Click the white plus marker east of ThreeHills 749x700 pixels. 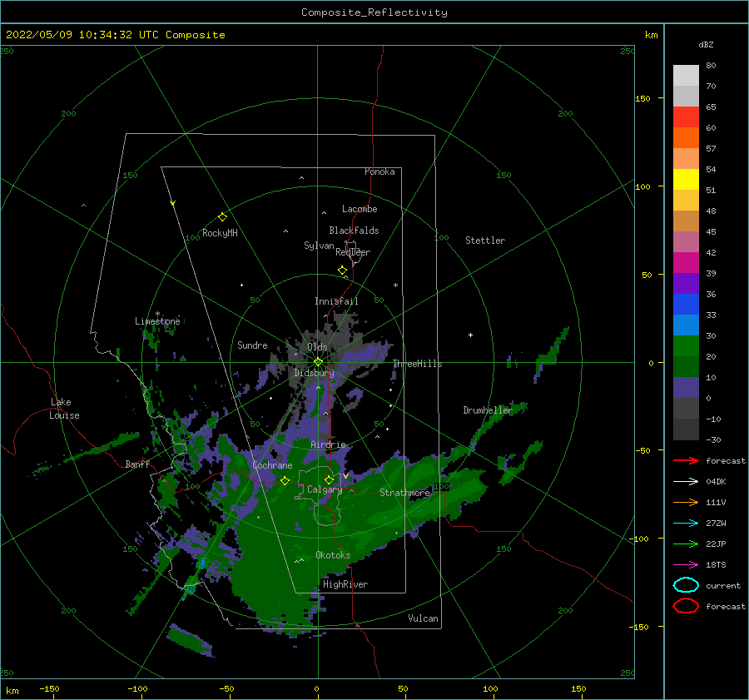point(470,335)
